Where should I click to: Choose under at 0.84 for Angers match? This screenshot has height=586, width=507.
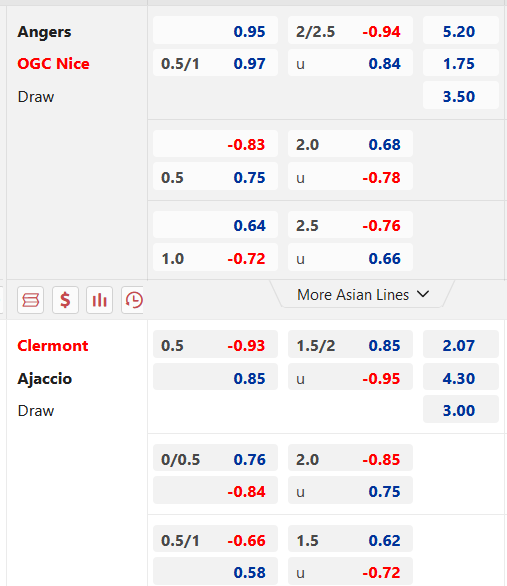pyautogui.click(x=350, y=64)
